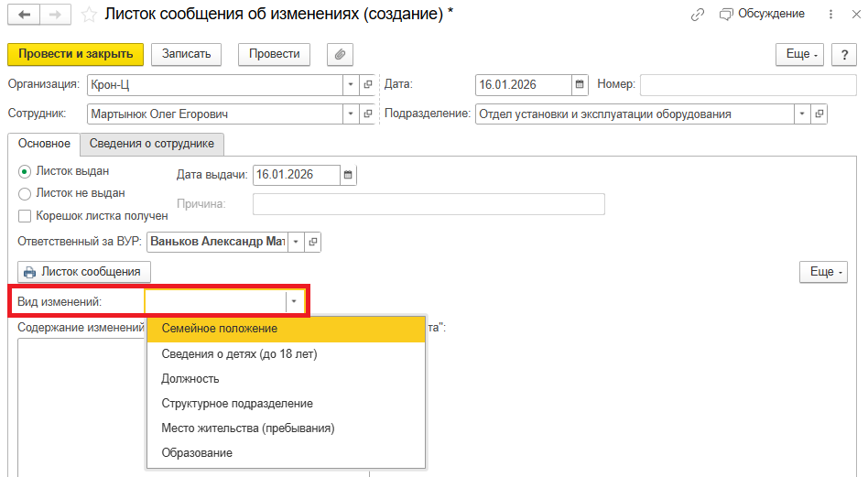Open calendar picker for Дата field
Image resolution: width=868 pixels, height=477 pixels.
(x=579, y=85)
